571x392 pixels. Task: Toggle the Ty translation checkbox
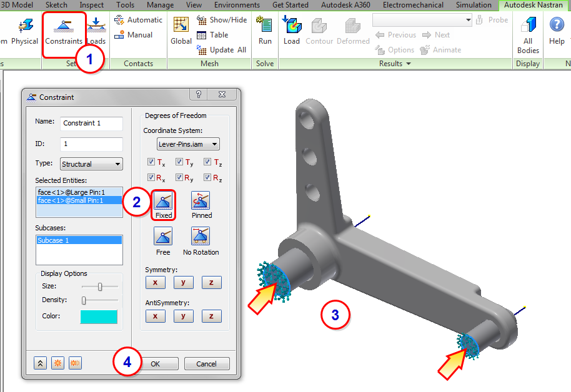click(x=179, y=162)
